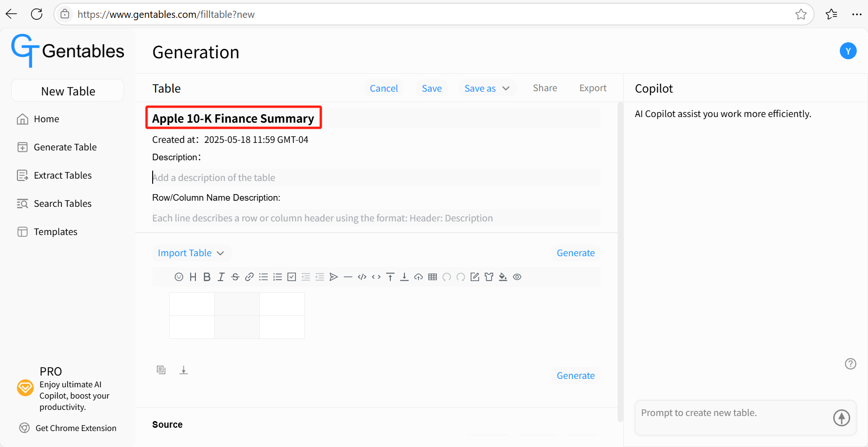The height and width of the screenshot is (447, 868).
Task: Click the Save button
Action: 432,88
